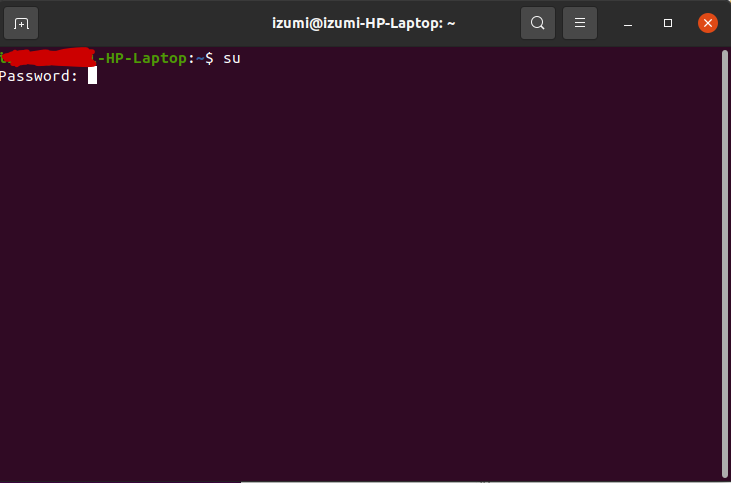Click the empty center of the terminal

click(360, 270)
